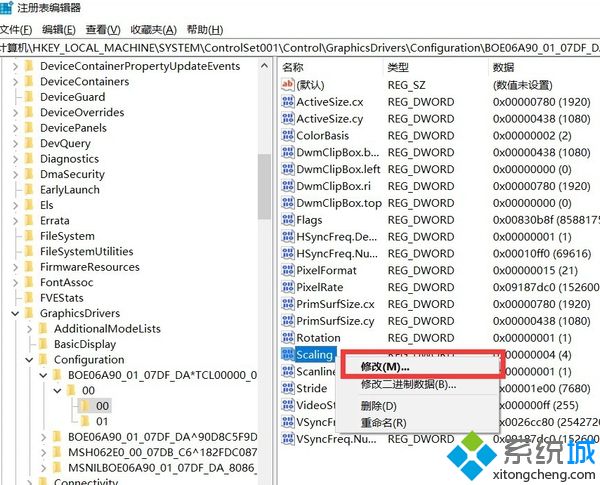
Task: Click the Flags DWORD value icon
Action: point(287,220)
